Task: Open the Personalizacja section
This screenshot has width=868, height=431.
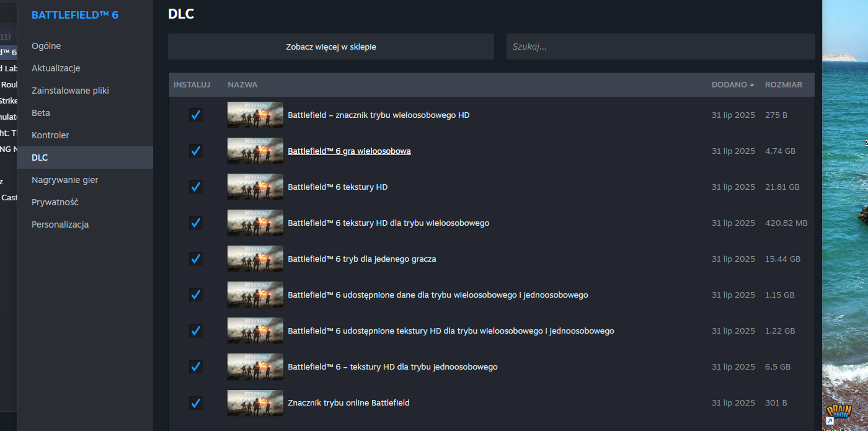Action: click(x=85, y=224)
